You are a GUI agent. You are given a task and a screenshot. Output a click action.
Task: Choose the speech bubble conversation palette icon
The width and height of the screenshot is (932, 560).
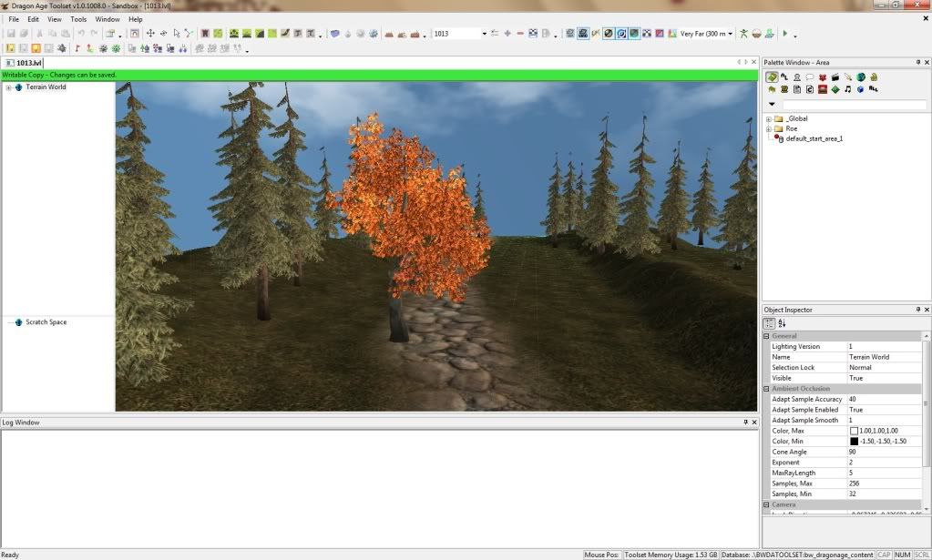tap(810, 77)
